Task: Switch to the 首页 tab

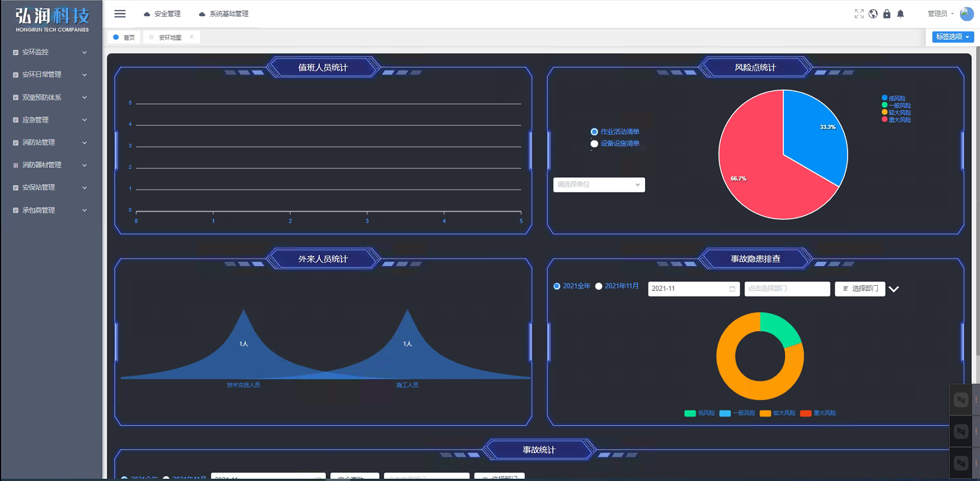Action: pos(124,37)
